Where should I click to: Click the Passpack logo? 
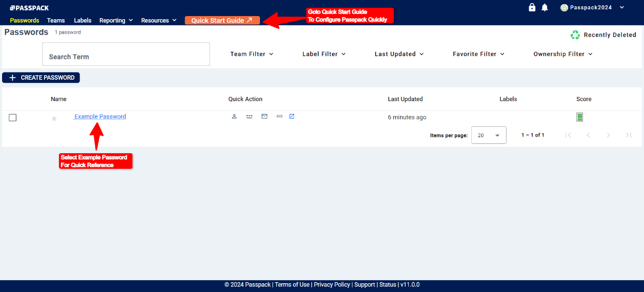[29, 8]
